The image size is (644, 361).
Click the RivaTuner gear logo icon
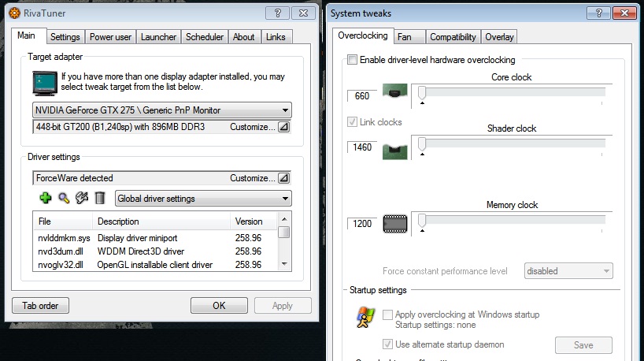tap(14, 13)
